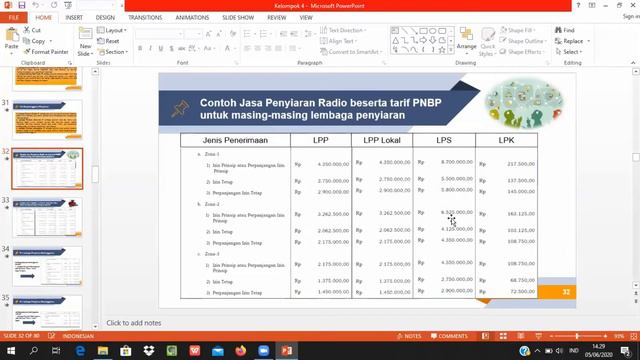Viewport: 640px width, 360px height.
Task: Open Arrange dropdown
Action: (467, 42)
